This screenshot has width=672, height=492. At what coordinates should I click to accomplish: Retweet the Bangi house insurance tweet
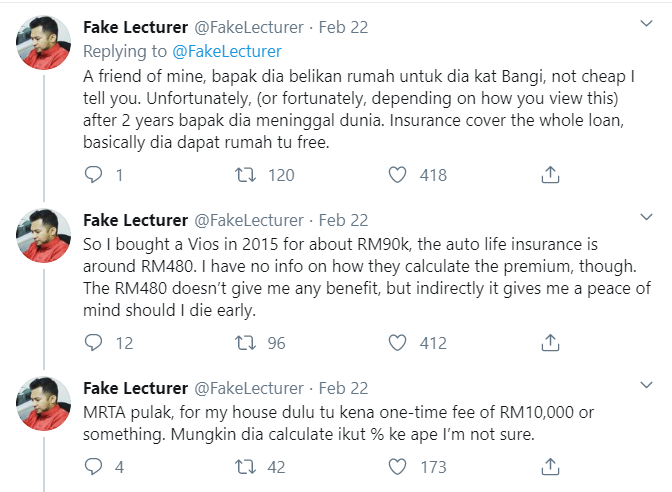pyautogui.click(x=242, y=175)
